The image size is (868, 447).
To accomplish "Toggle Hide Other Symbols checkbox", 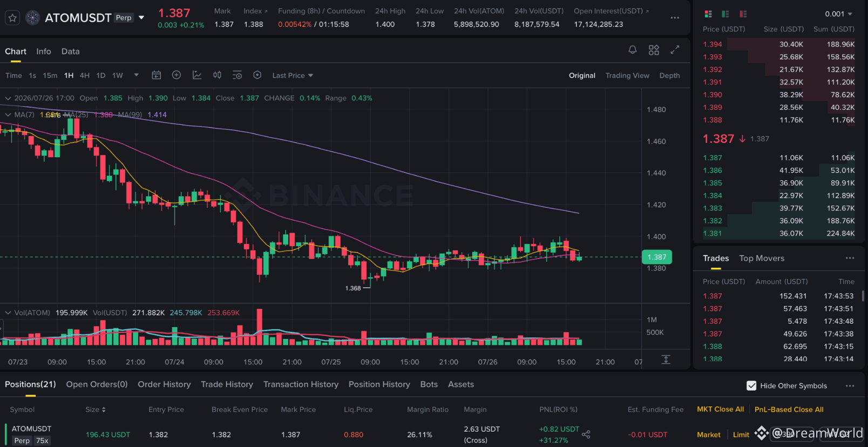I will 751,385.
